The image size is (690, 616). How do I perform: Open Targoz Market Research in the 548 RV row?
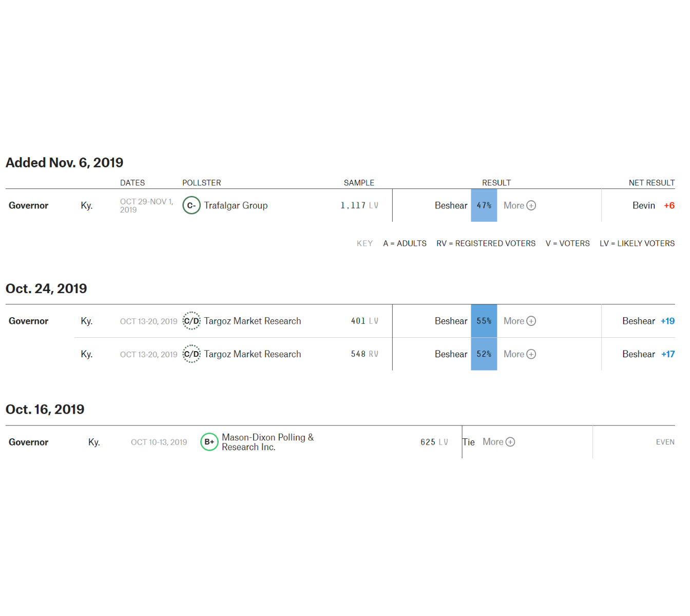252,354
